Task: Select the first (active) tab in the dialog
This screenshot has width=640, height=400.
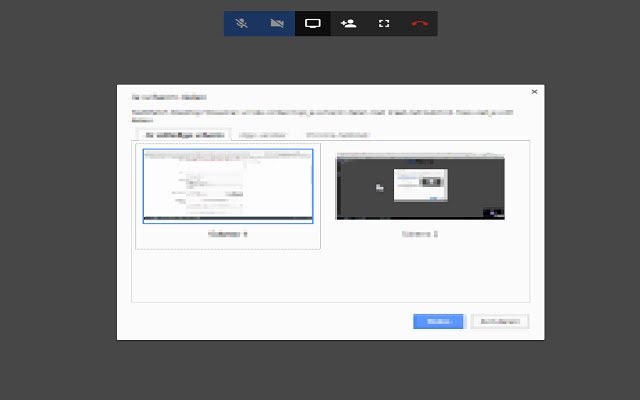Action: point(184,135)
